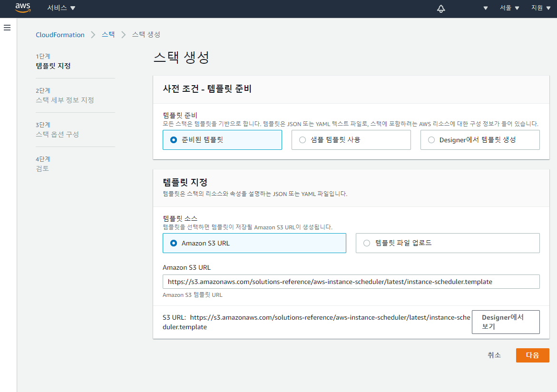Image resolution: width=557 pixels, height=392 pixels.
Task: Select the Amazon S3 URL radio option
Action: [x=254, y=243]
